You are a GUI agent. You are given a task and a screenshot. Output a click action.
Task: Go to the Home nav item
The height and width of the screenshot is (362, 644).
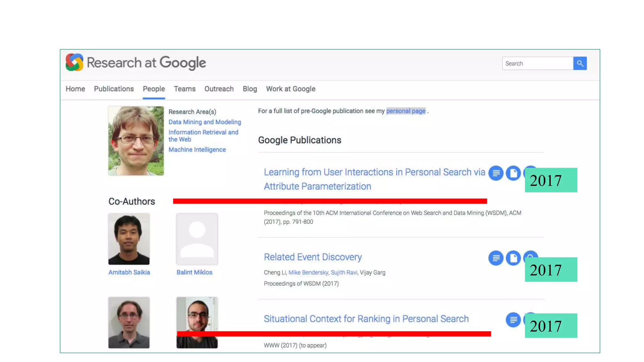(75, 89)
